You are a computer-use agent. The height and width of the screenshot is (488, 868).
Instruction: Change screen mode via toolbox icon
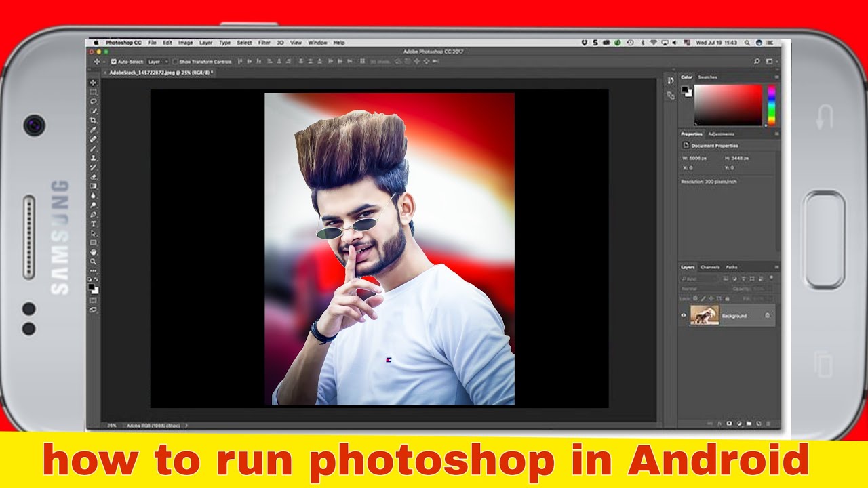click(94, 310)
